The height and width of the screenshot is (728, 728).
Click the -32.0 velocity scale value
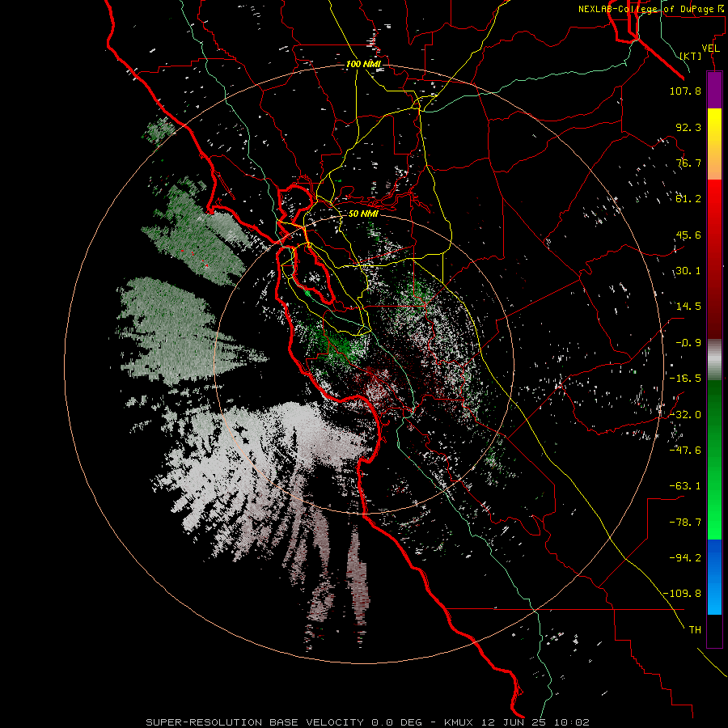coord(685,414)
